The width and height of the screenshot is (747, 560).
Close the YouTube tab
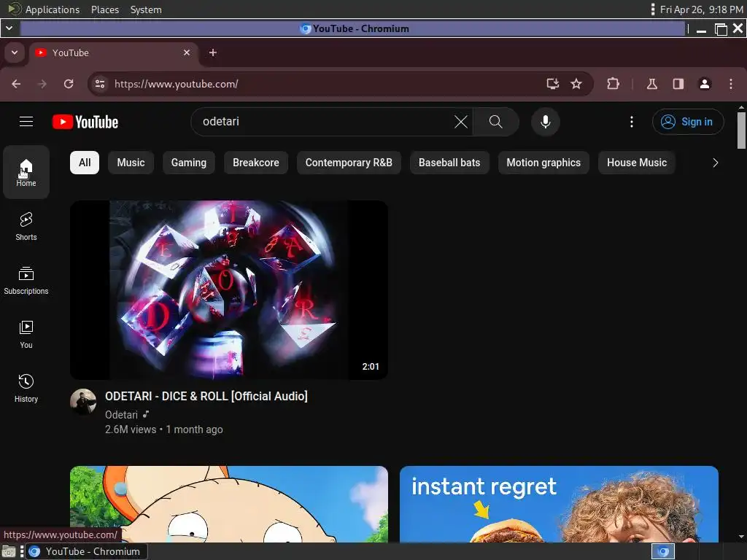(x=187, y=52)
